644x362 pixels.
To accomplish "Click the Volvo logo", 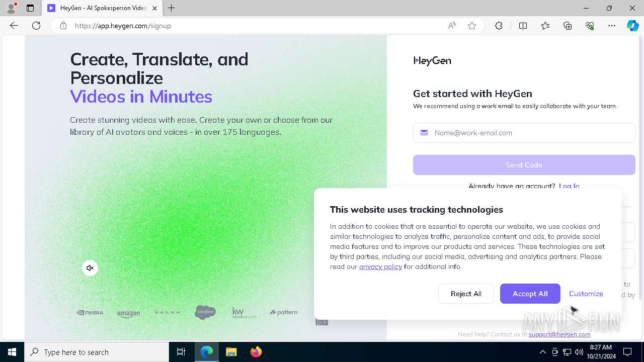I will 167,312.
